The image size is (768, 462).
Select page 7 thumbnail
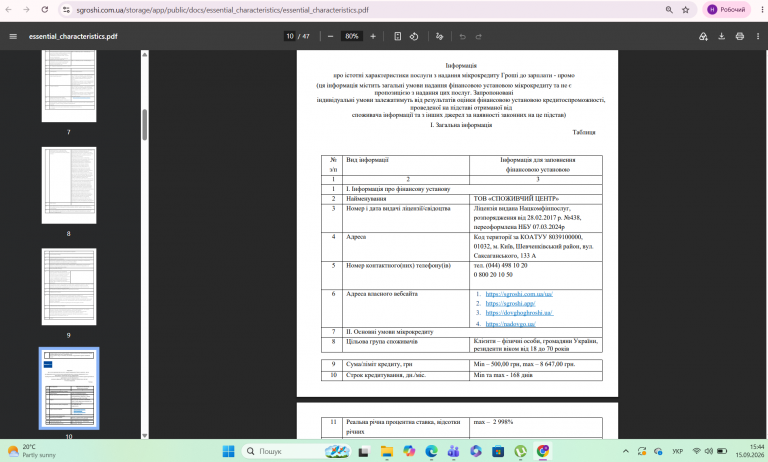pyautogui.click(x=69, y=86)
